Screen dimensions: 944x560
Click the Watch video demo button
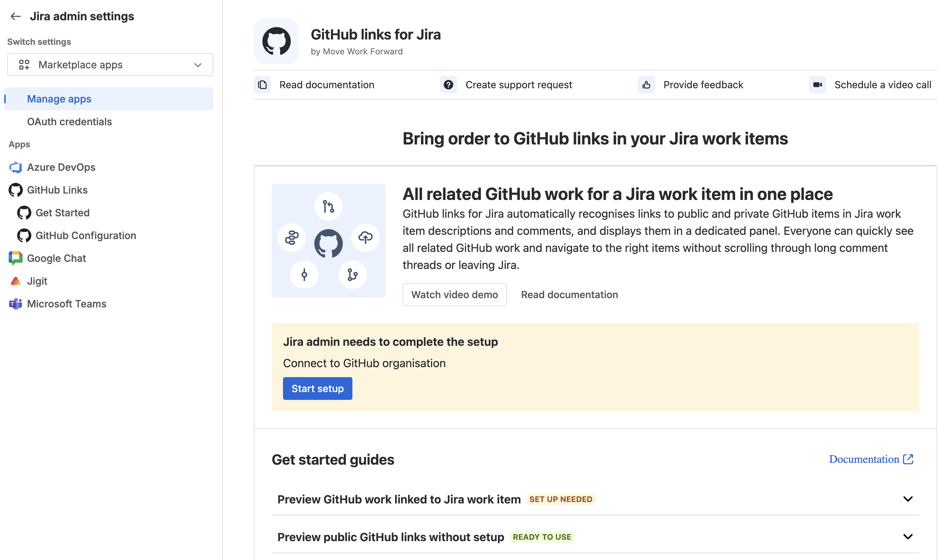455,294
